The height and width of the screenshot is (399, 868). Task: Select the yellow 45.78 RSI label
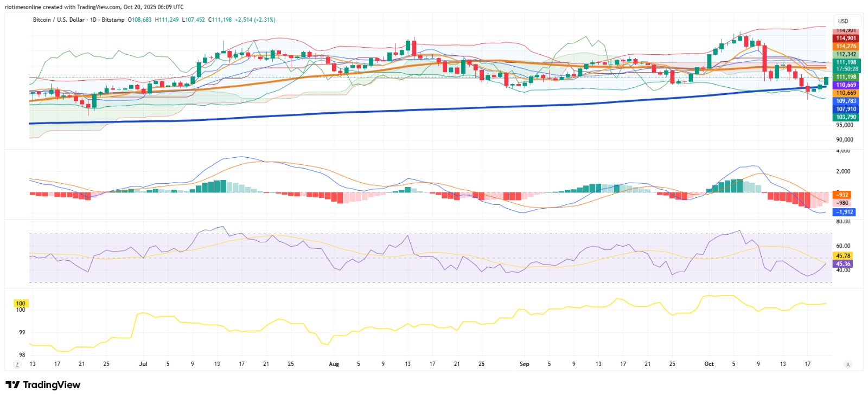843,256
